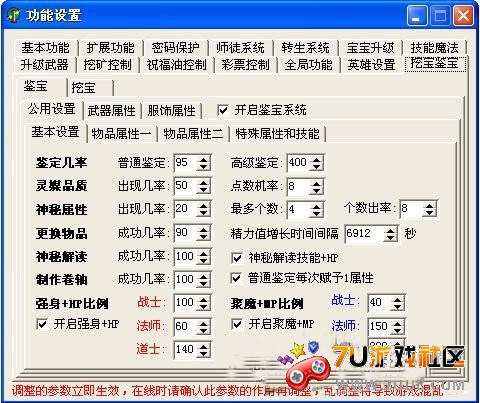Increase the 最多个数 spinner value
The height and width of the screenshot is (403, 480).
click(316, 206)
